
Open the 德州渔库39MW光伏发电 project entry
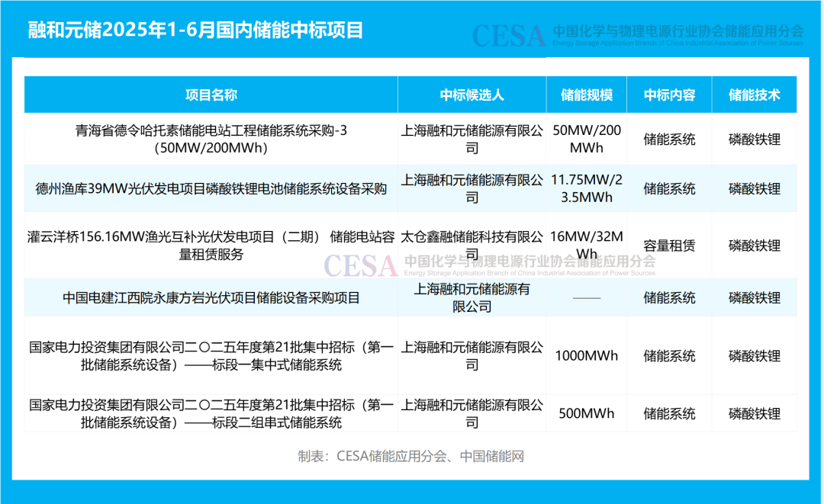point(211,188)
